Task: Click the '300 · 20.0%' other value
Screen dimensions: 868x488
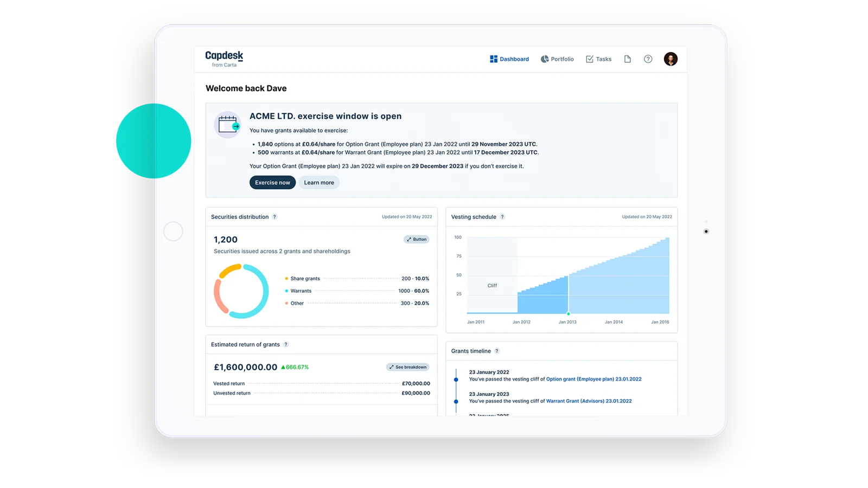Action: click(x=415, y=304)
